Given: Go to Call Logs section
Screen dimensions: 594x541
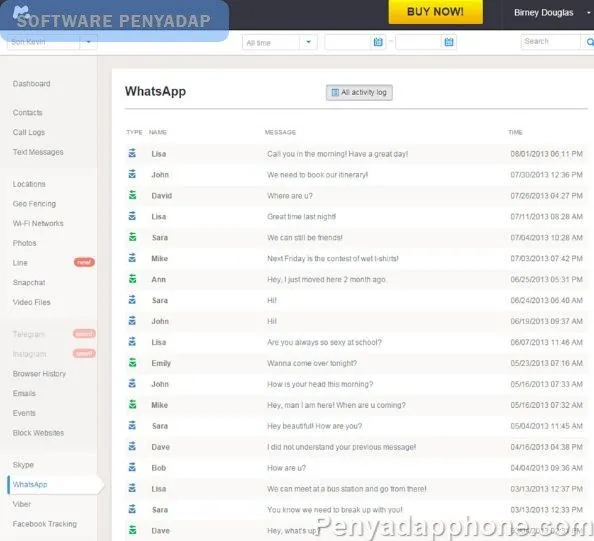Looking at the screenshot, I should click(29, 132).
